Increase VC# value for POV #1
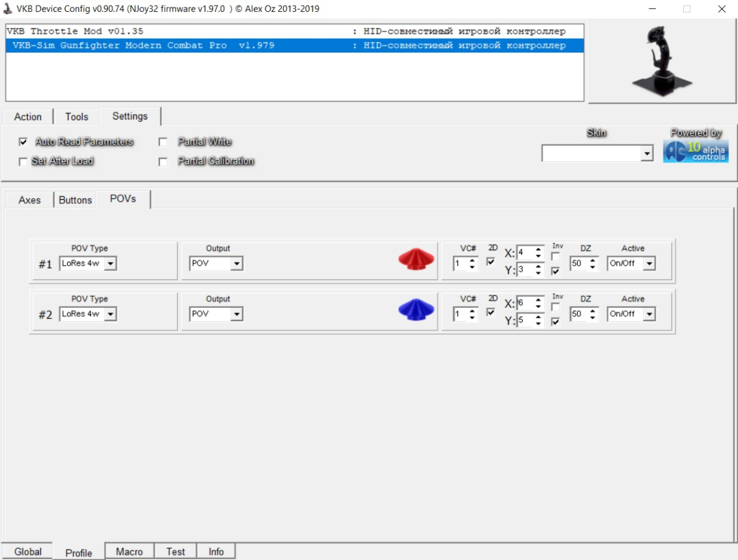 [472, 260]
